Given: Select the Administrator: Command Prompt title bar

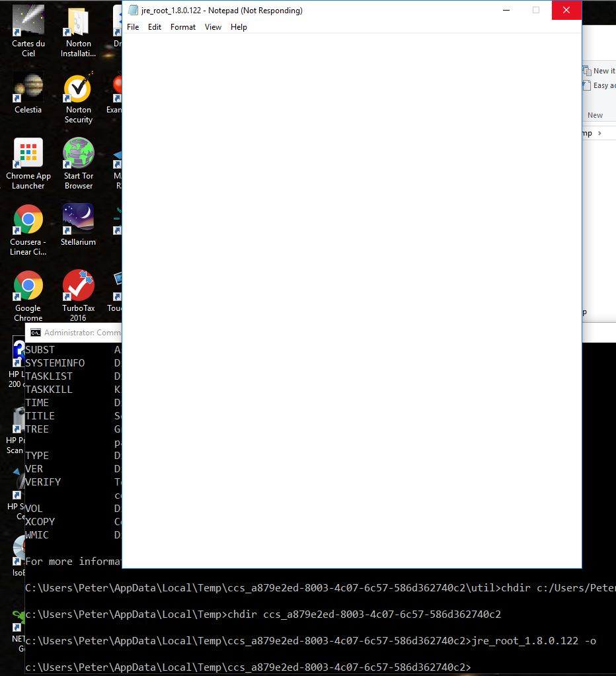Looking at the screenshot, I should click(x=73, y=333).
